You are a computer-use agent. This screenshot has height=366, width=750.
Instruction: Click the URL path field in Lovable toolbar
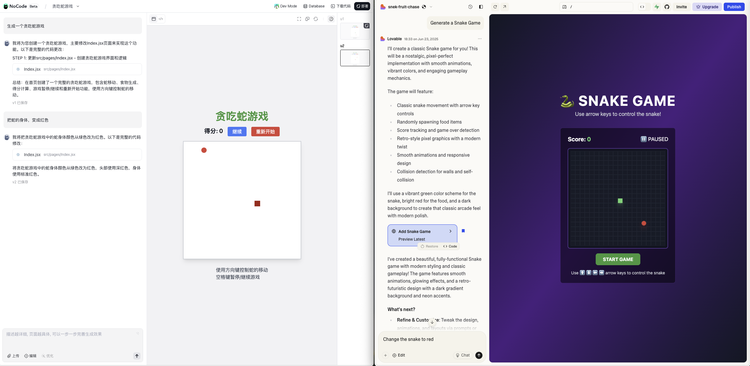596,7
